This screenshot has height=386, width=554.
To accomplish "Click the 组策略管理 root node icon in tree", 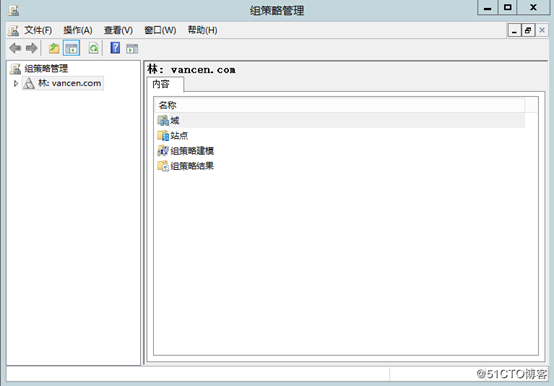I will pyautogui.click(x=16, y=69).
